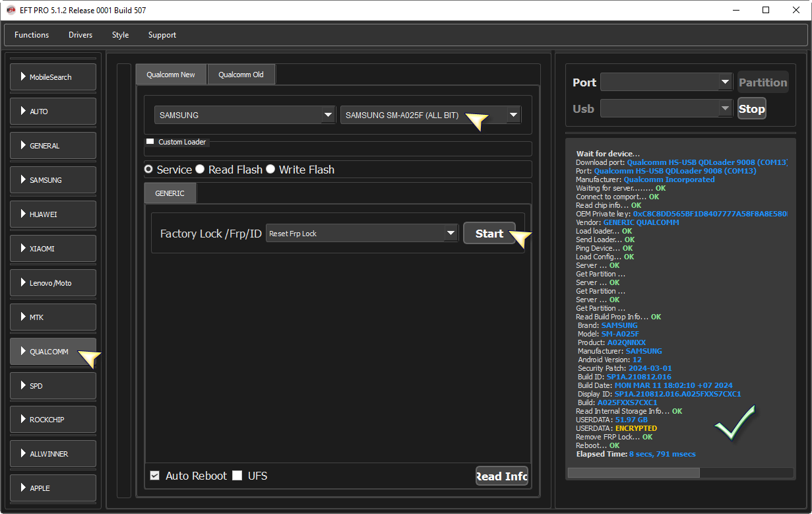This screenshot has height=514, width=812.
Task: Click the 'Elapsed Time' log line
Action: click(636, 454)
